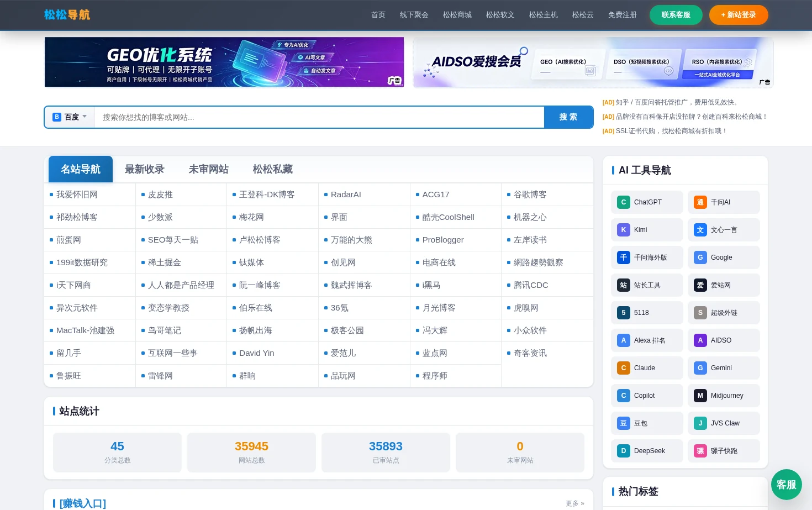
Task: Click the 骡子快跑 pink icon
Action: (x=700, y=451)
